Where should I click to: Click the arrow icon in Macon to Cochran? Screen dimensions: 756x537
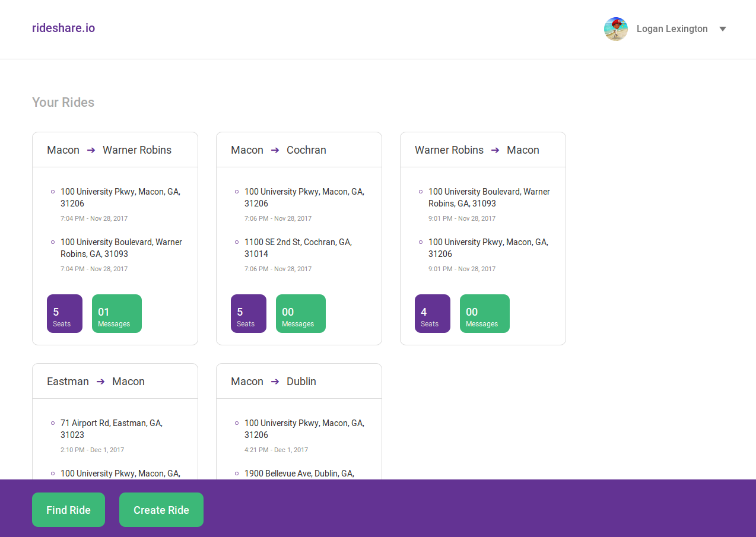click(275, 150)
